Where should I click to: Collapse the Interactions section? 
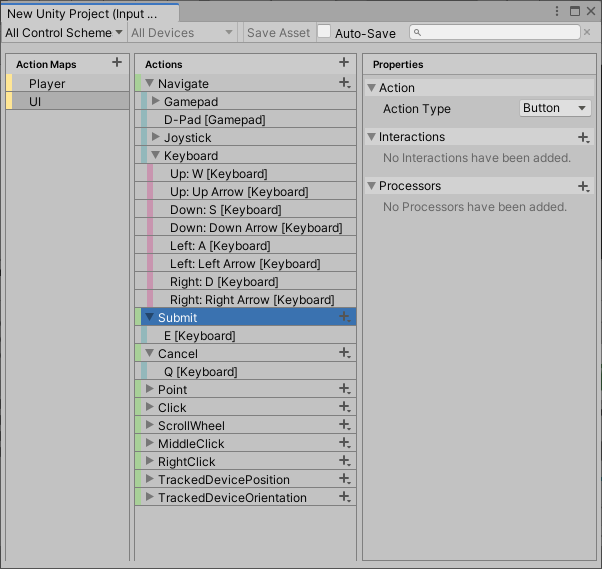[371, 137]
